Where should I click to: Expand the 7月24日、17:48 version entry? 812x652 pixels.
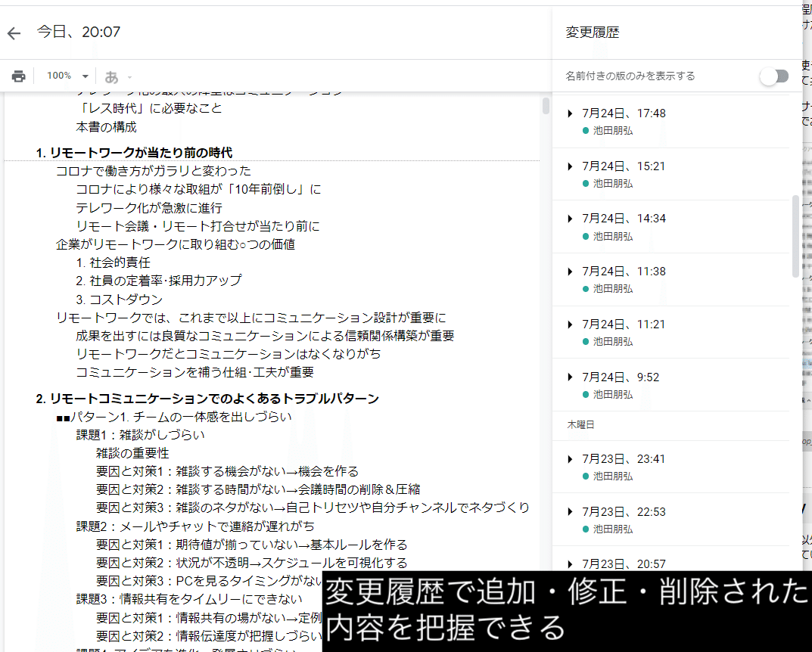click(569, 113)
